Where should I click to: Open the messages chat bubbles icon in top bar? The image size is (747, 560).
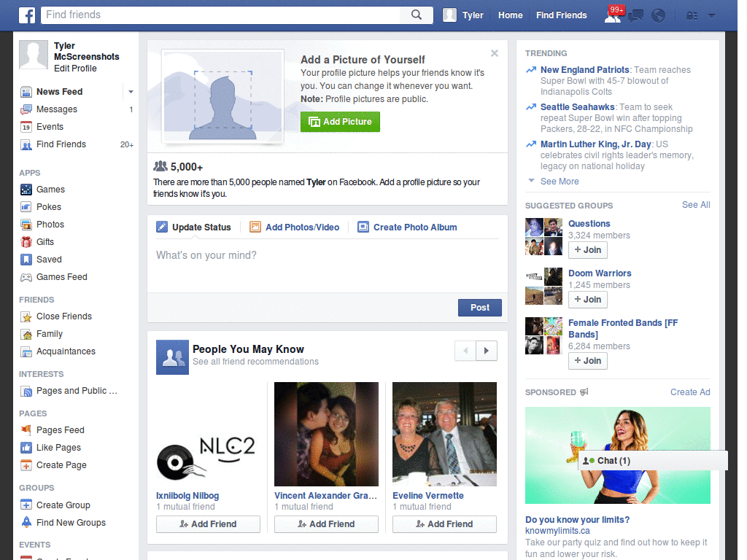click(x=635, y=15)
